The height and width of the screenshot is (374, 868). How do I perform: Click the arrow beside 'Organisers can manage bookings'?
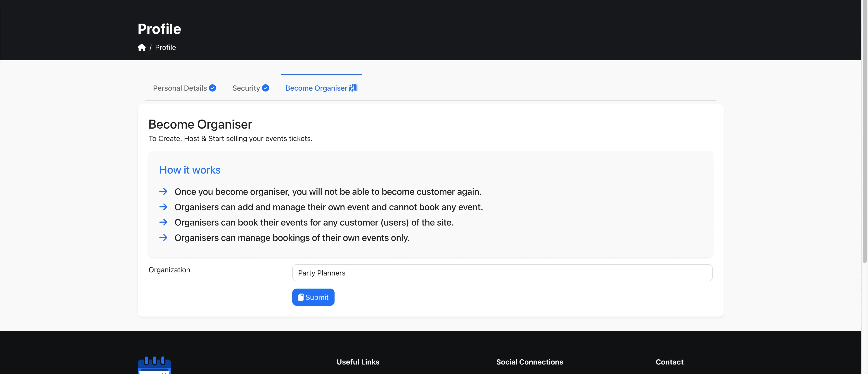pos(163,238)
